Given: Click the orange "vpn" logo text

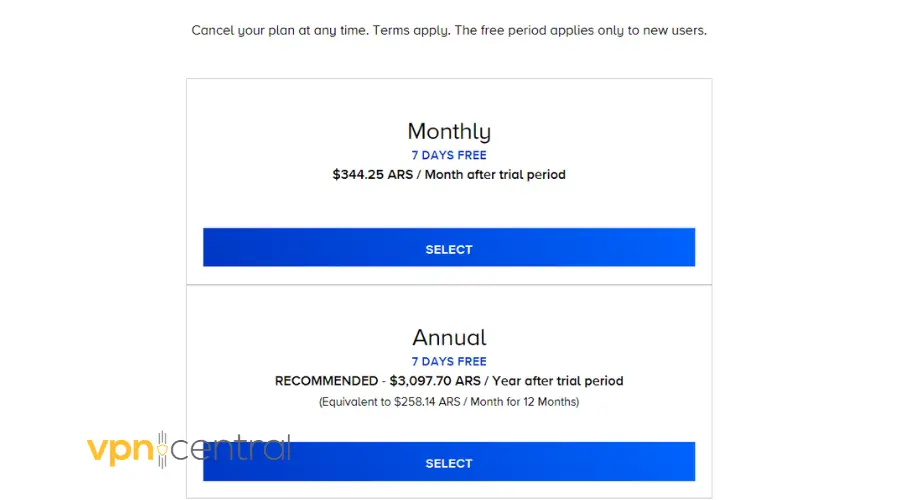Looking at the screenshot, I should click(x=117, y=449).
